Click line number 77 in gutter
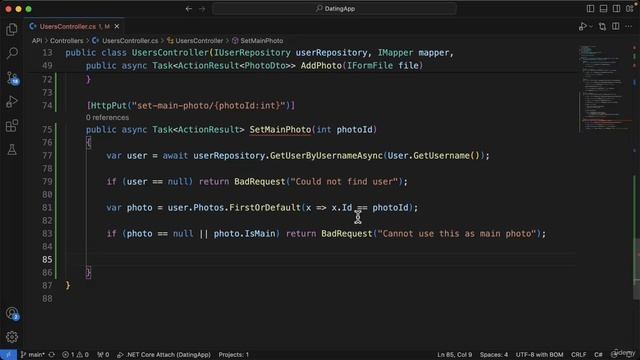Viewport: 640px width, 360px height. [47, 156]
